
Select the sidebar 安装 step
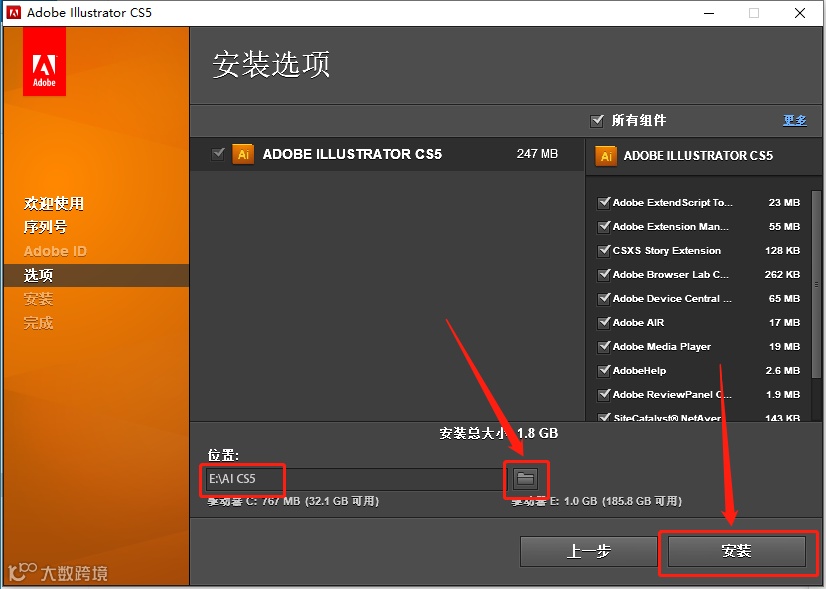pyautogui.click(x=38, y=299)
